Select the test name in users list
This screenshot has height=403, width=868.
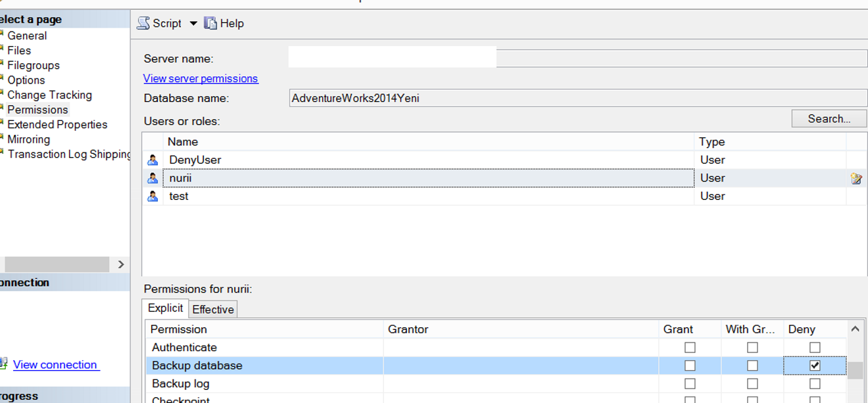coord(179,196)
